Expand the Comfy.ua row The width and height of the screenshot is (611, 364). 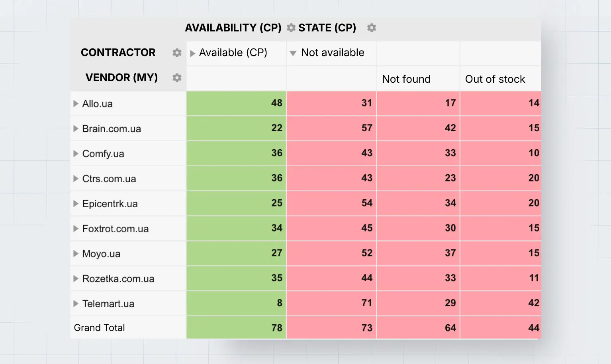(x=76, y=154)
